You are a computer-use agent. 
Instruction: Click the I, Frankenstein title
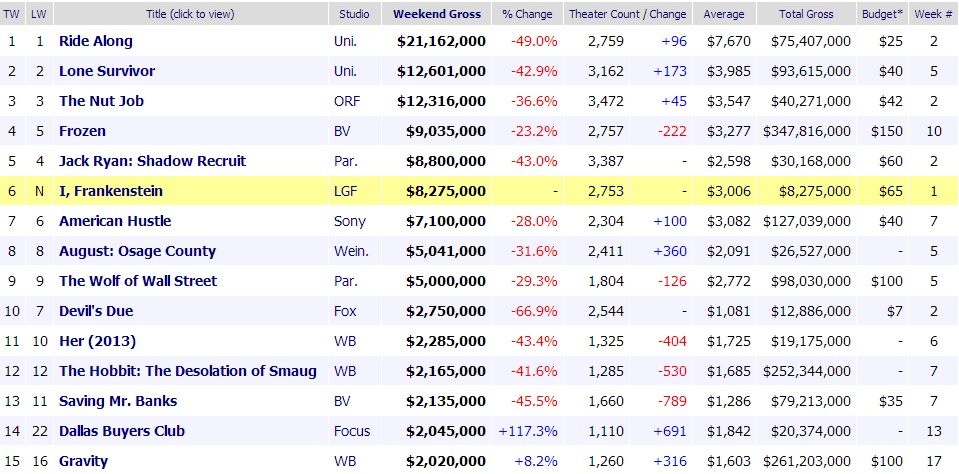[x=111, y=191]
